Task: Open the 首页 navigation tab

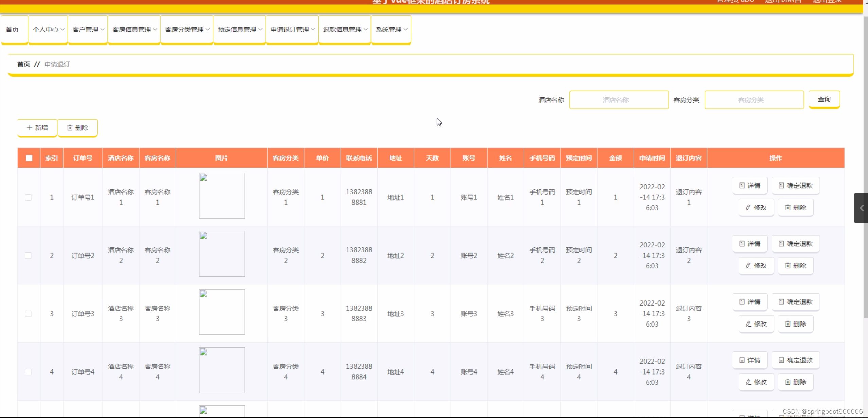Action: coord(13,30)
